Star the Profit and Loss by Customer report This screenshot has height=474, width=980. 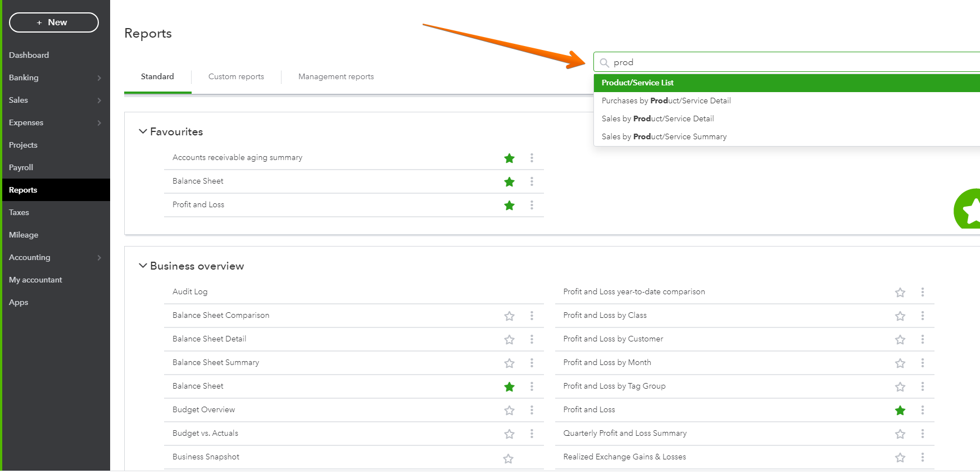tap(900, 340)
